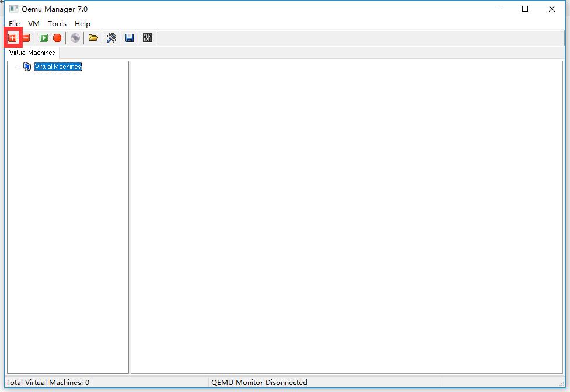
Task: Open the mixer sliders settings icon
Action: click(x=147, y=38)
